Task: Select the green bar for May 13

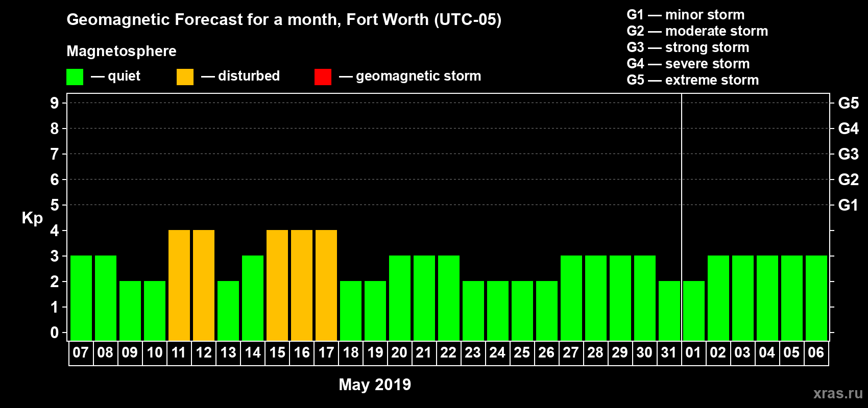Action: (228, 311)
